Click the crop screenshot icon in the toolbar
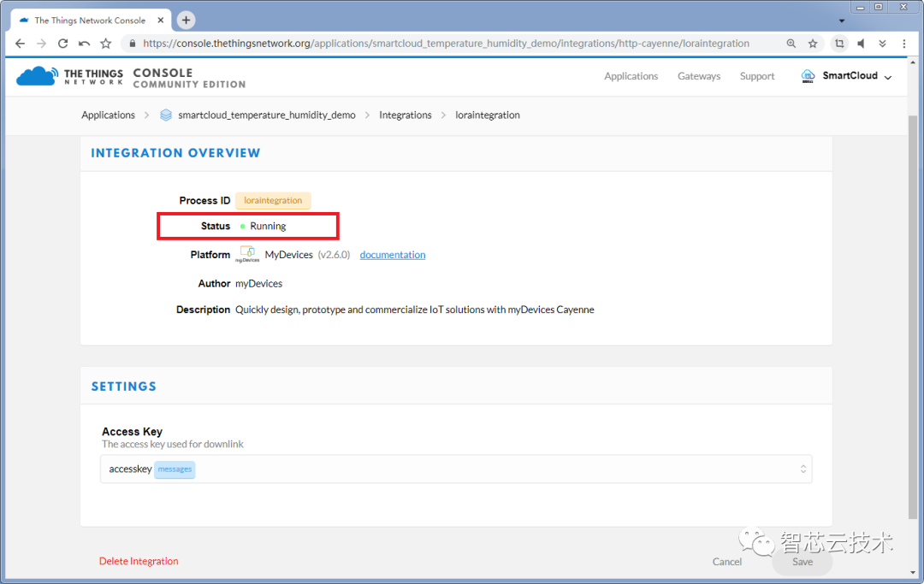This screenshot has height=584, width=924. point(839,43)
